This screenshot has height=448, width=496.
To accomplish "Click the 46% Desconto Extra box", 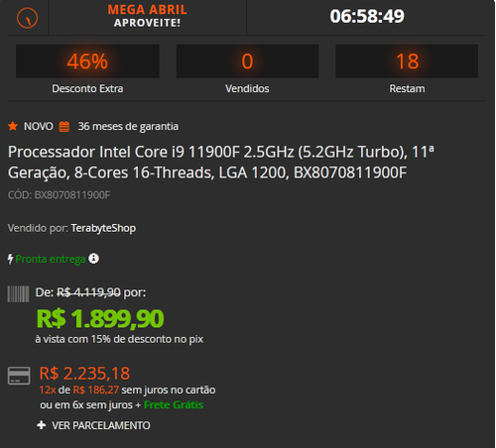I will (x=87, y=61).
